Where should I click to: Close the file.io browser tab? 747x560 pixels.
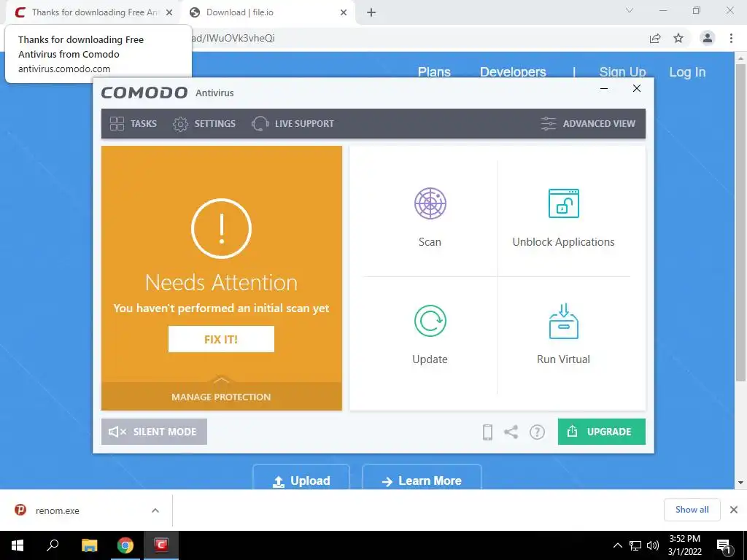344,12
